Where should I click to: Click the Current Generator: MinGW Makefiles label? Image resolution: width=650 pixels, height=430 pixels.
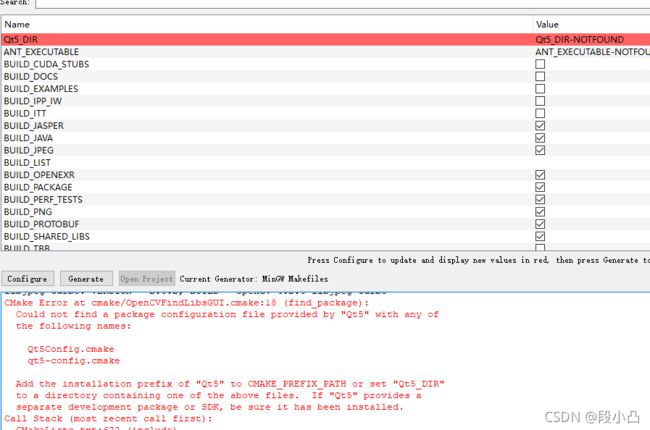pos(254,279)
